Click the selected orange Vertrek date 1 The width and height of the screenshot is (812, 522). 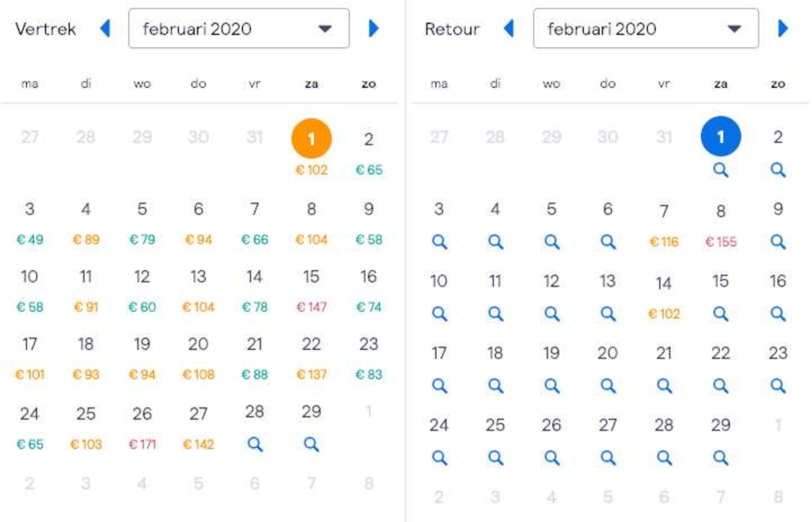(311, 138)
